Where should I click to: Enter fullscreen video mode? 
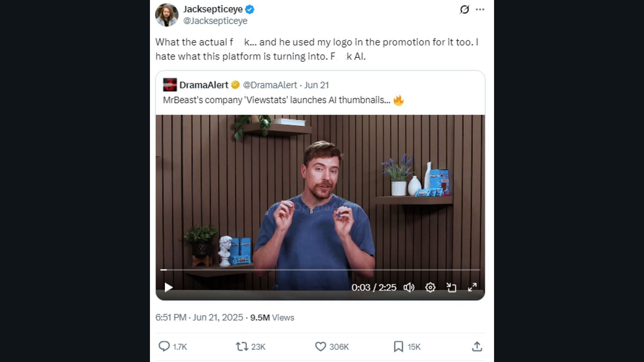[x=472, y=287]
